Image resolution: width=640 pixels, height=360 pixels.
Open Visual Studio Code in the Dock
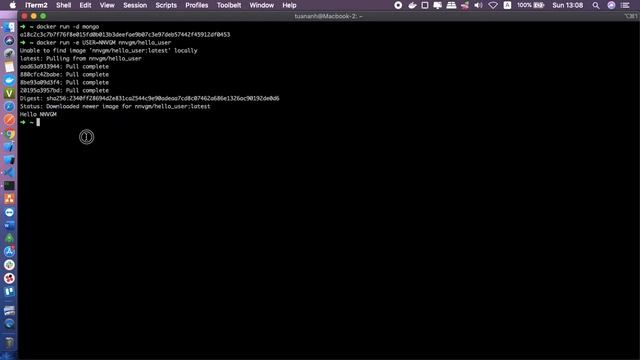click(x=9, y=173)
